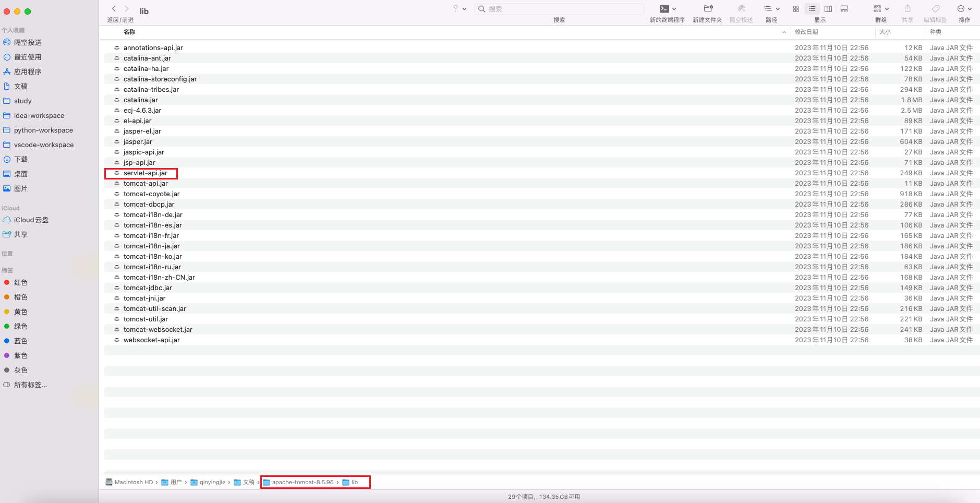Sort by the Kind column header
The width and height of the screenshot is (980, 503).
click(936, 32)
